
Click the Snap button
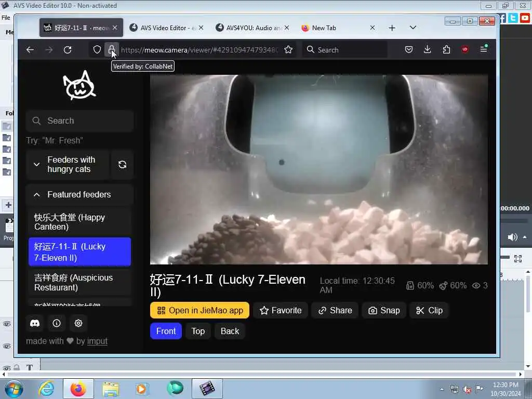click(x=384, y=311)
